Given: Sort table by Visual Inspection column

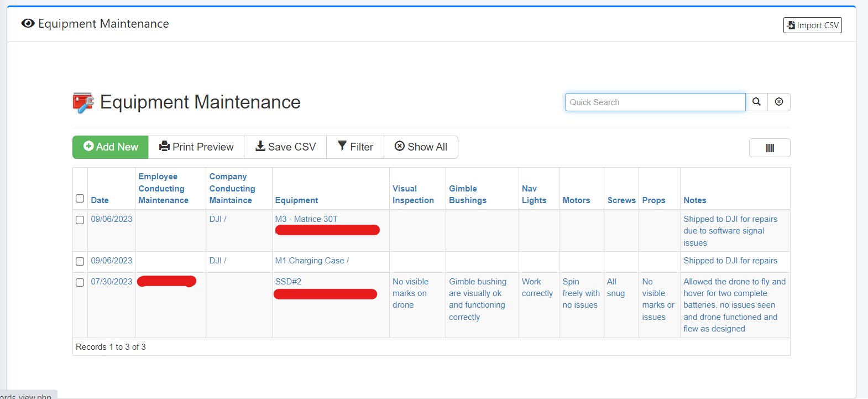Looking at the screenshot, I should (413, 194).
